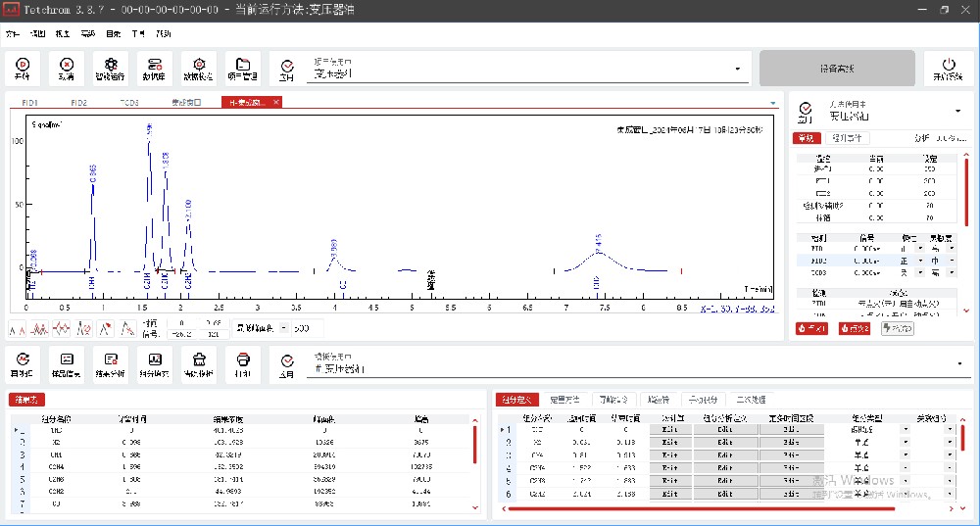980x526 pixels.
Task: Open the sample info icon in lower toolbar
Action: tap(67, 363)
